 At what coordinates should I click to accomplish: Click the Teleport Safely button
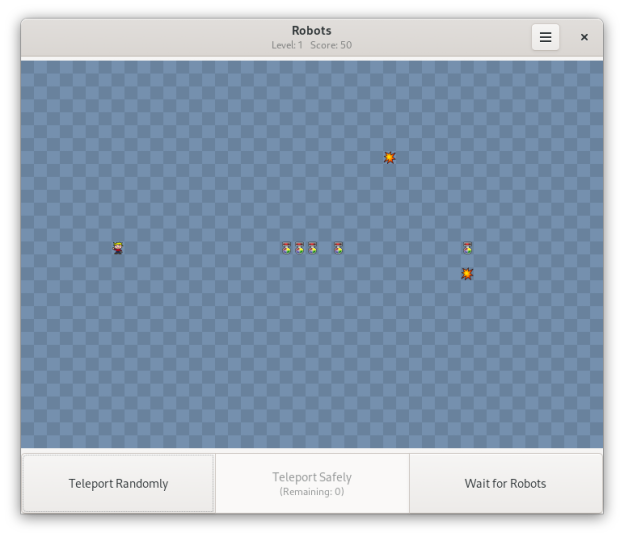tap(312, 483)
